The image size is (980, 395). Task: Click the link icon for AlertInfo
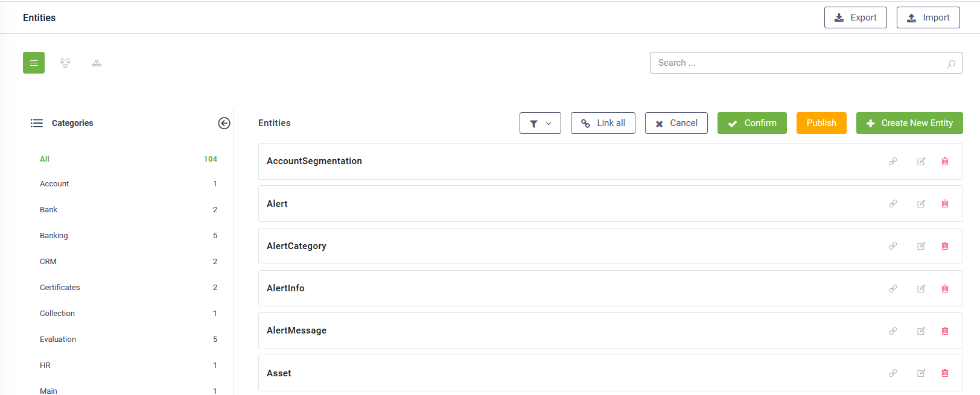892,289
